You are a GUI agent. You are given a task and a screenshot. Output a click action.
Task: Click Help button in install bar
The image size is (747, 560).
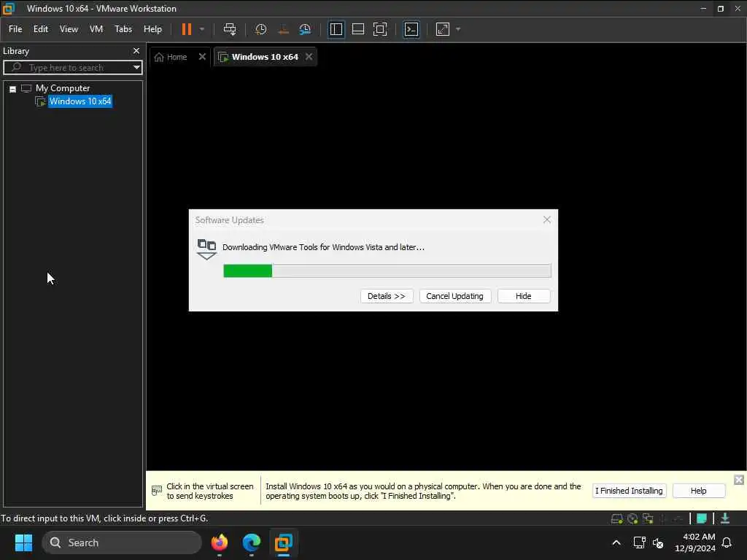(698, 491)
